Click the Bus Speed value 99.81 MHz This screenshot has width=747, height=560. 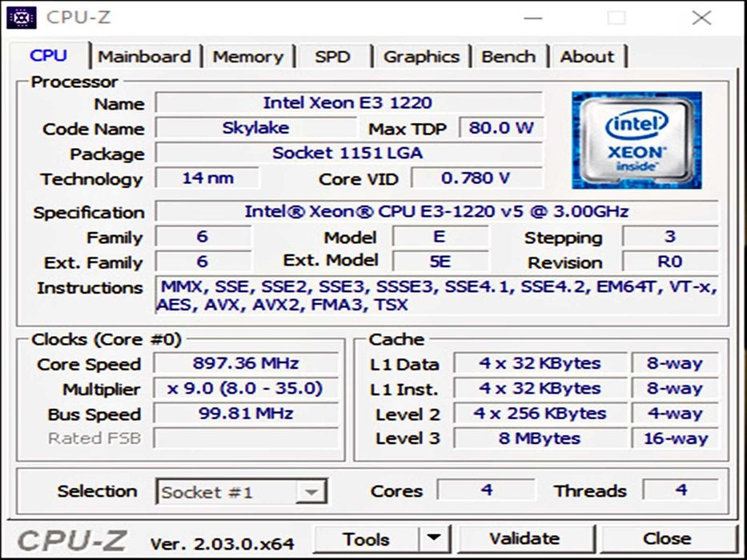(246, 413)
